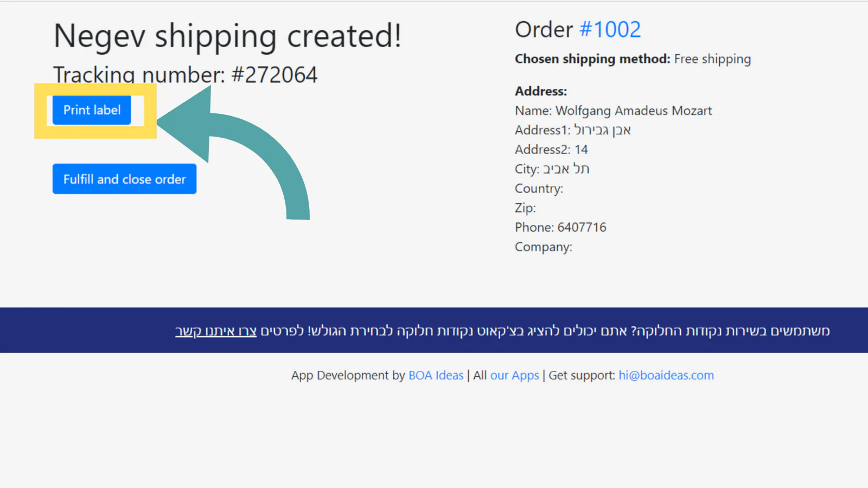Click the Address1 line
This screenshot has height=488, width=868.
(x=572, y=130)
